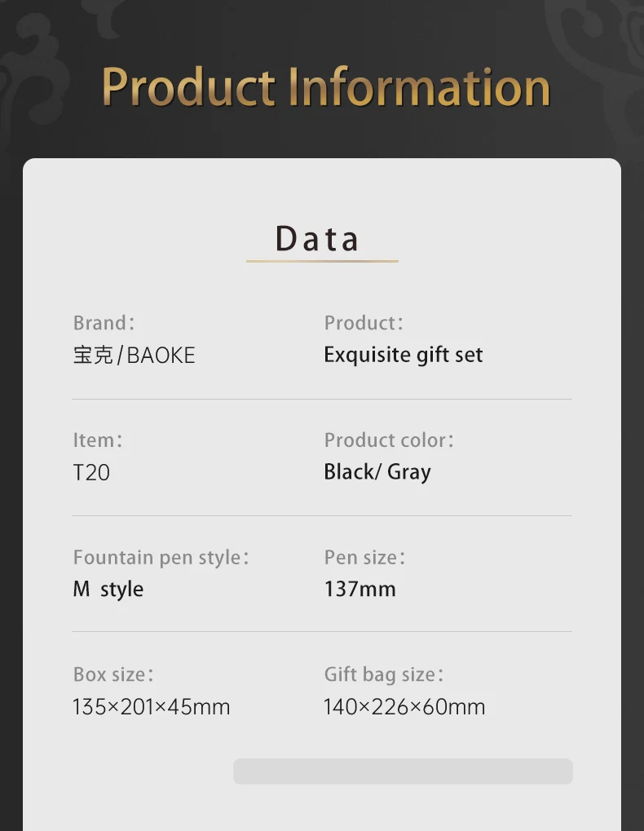Select the 135×201×45mm box dimensions
This screenshot has height=831, width=644.
click(152, 707)
